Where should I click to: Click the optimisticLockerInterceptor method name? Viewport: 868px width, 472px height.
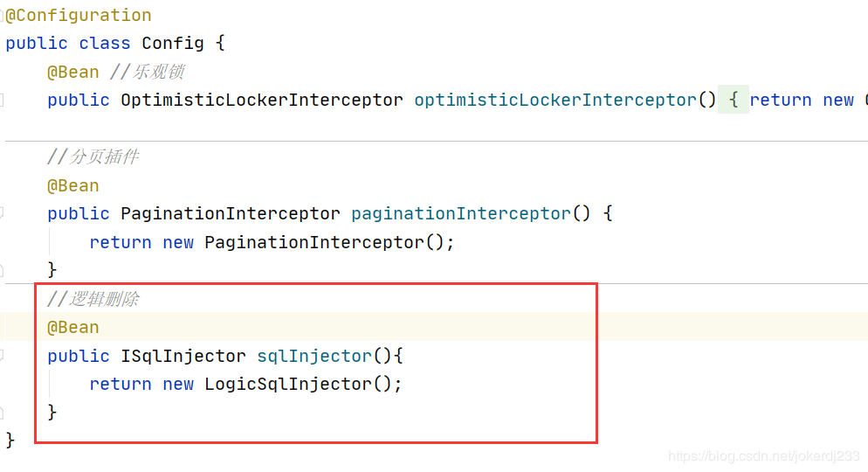point(555,100)
